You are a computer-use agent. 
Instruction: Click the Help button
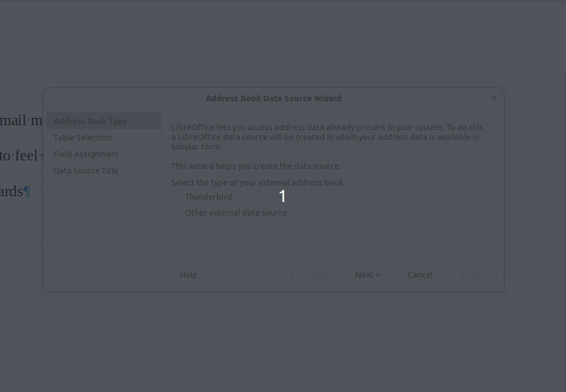188,275
